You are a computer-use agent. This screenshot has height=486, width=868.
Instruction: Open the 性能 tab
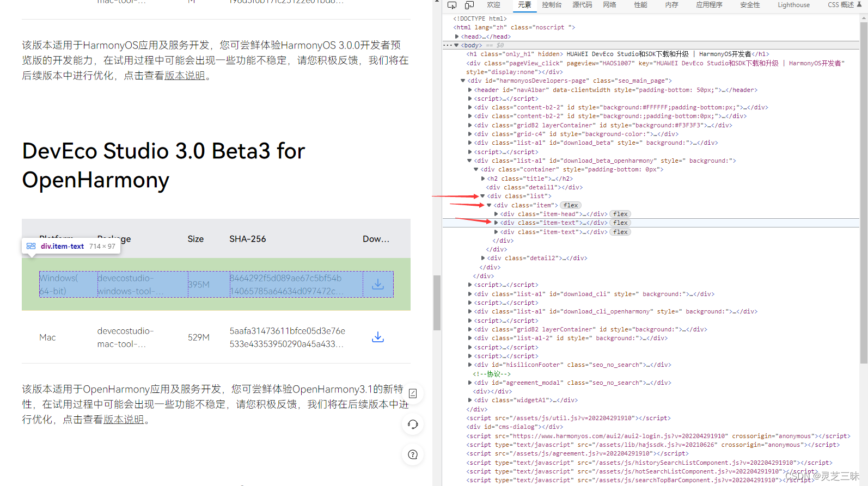[640, 5]
